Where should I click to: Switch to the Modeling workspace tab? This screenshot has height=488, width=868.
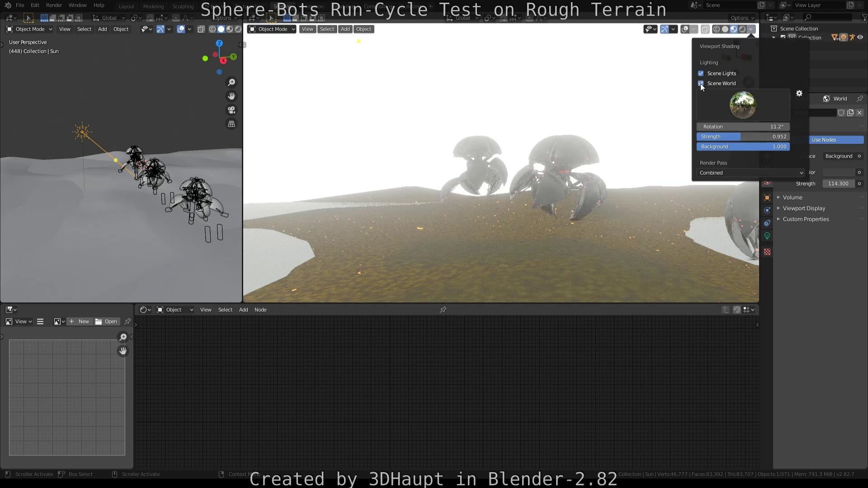point(153,6)
